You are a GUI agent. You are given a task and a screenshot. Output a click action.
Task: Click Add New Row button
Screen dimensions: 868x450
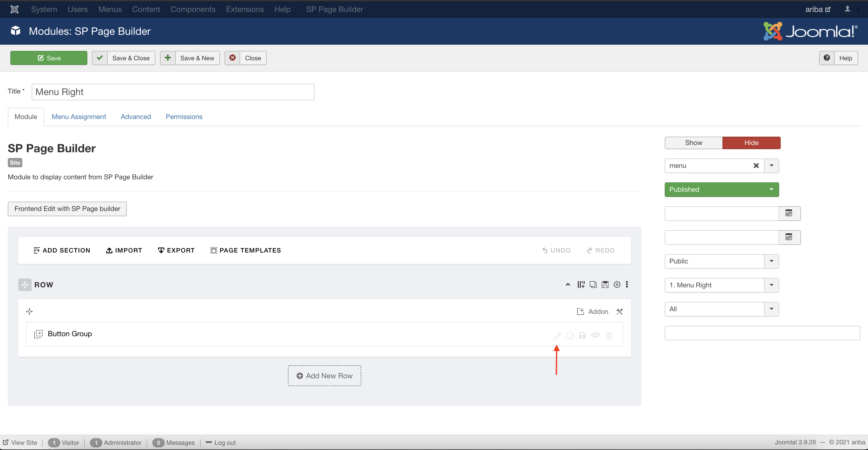click(x=324, y=376)
